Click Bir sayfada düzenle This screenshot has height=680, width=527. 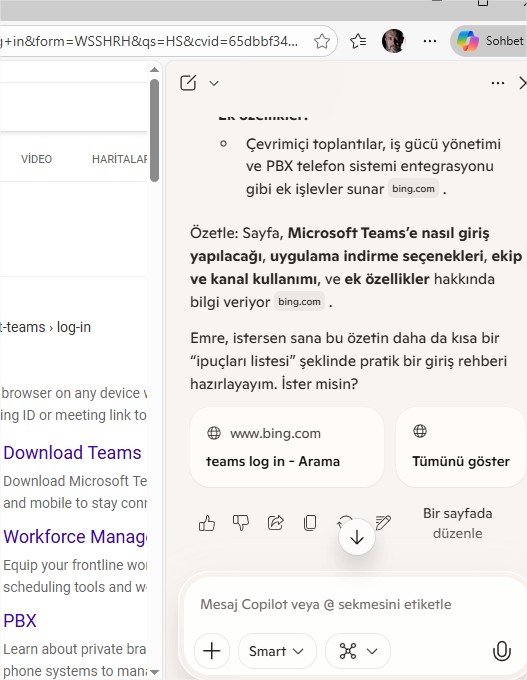pos(458,523)
